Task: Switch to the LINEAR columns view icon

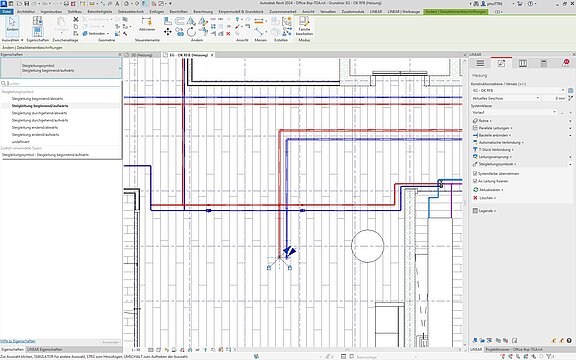Action: 522,63
